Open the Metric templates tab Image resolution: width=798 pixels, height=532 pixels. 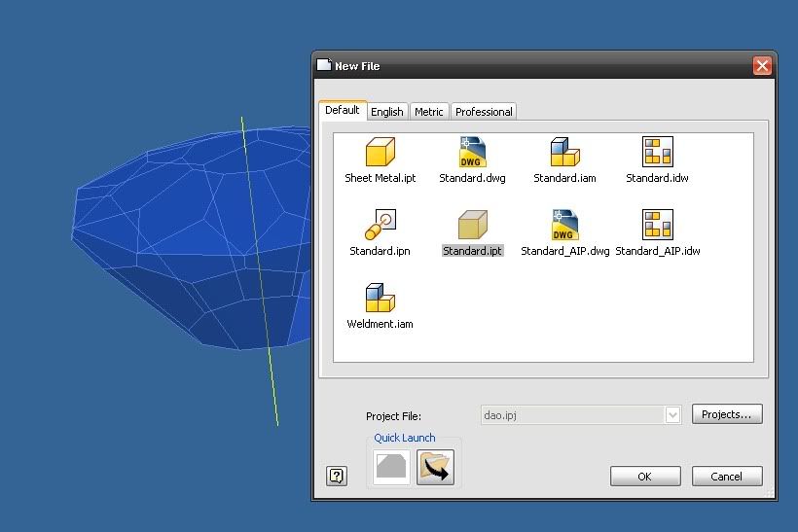(x=428, y=112)
